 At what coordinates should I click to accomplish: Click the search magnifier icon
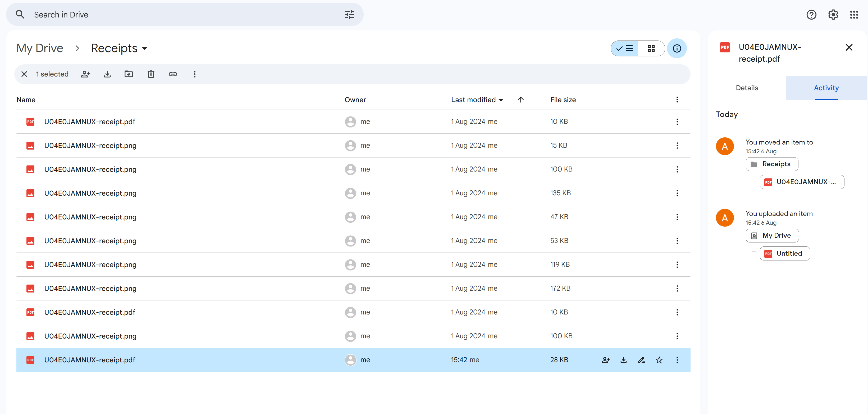(20, 15)
